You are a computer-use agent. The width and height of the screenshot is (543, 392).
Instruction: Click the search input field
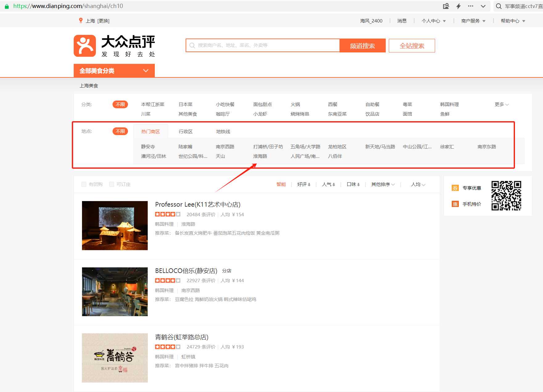click(x=263, y=45)
